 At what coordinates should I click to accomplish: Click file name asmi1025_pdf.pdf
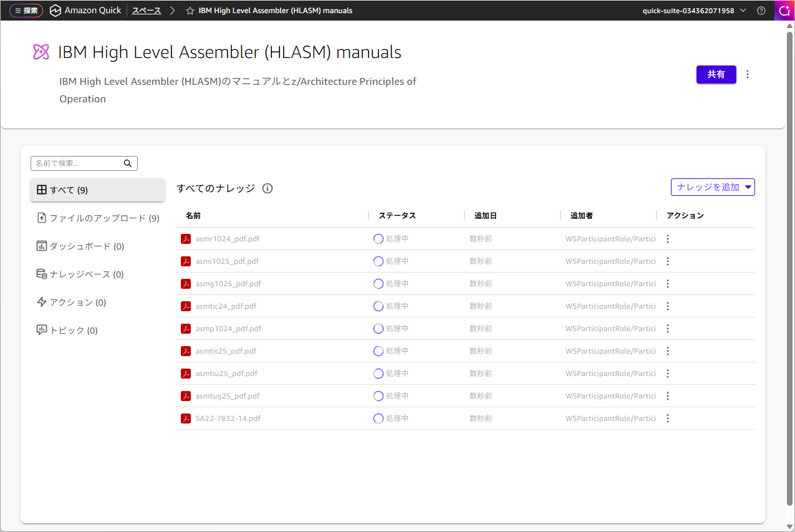[227, 261]
